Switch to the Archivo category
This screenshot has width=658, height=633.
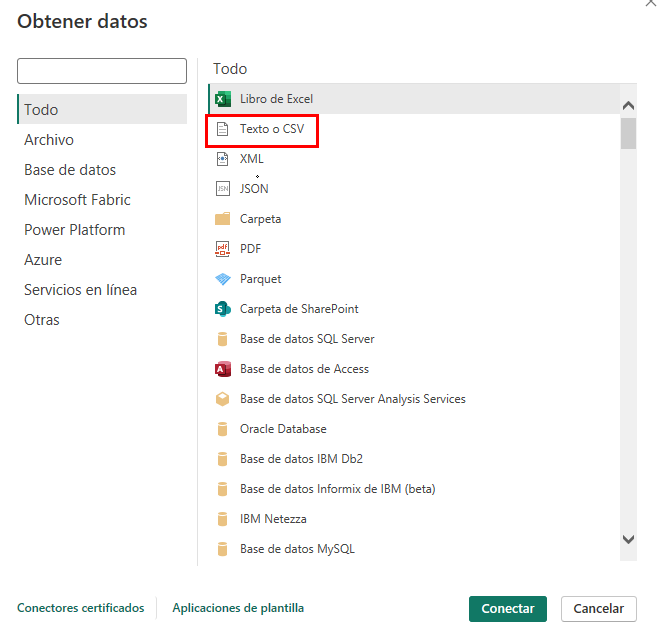[49, 140]
